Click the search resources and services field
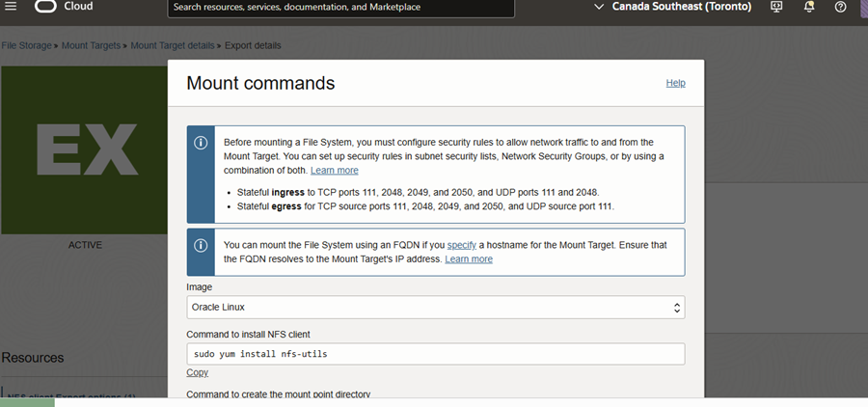868x407 pixels. point(340,8)
